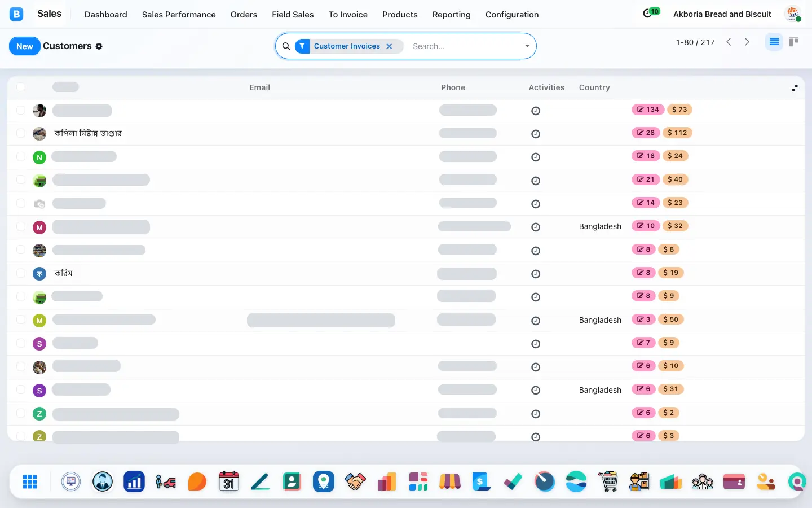Open the apps grid launcher in dock
Viewport: 812px width, 508px height.
[30, 481]
